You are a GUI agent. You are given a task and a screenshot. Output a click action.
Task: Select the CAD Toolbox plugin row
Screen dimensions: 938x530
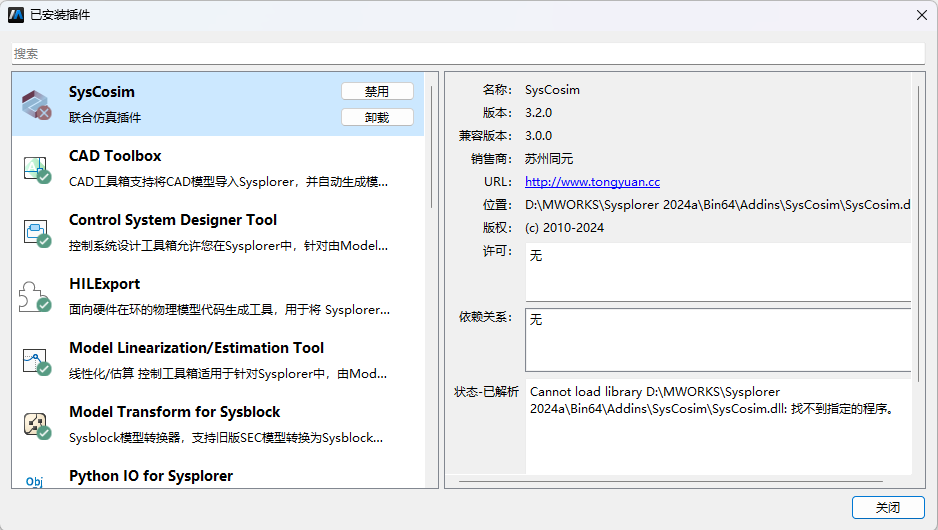[x=218, y=169]
